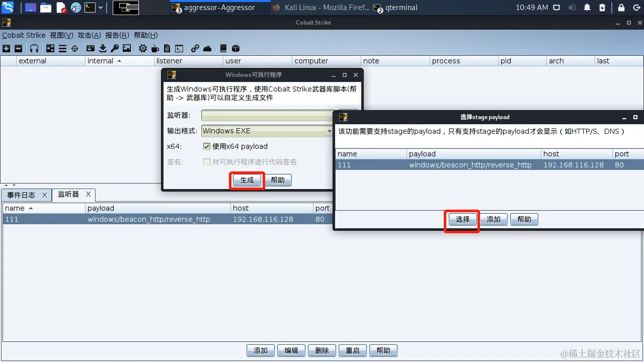644x362 pixels.
Task: Click the cube about icon in toolbar
Action: (x=235, y=49)
